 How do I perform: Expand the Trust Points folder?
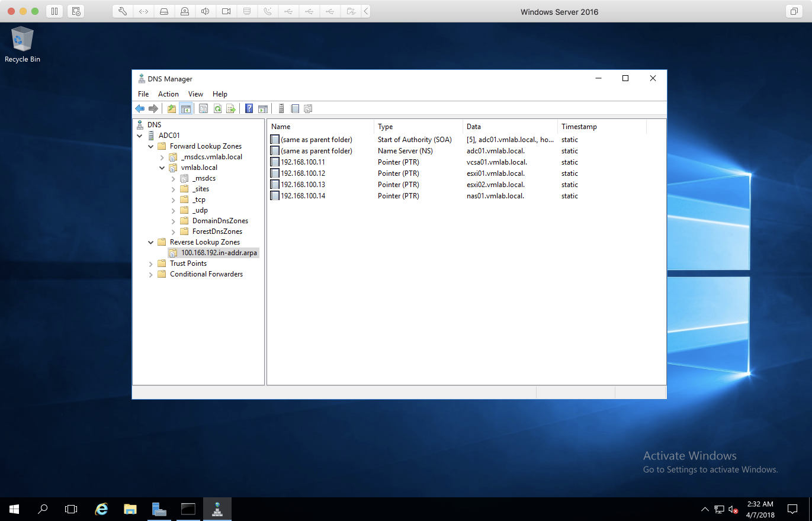(150, 263)
